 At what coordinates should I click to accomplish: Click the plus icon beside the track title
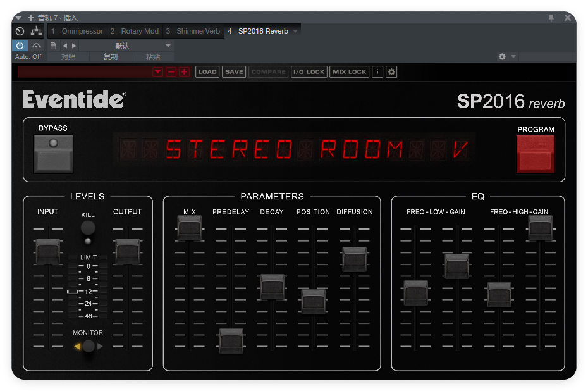pos(31,18)
